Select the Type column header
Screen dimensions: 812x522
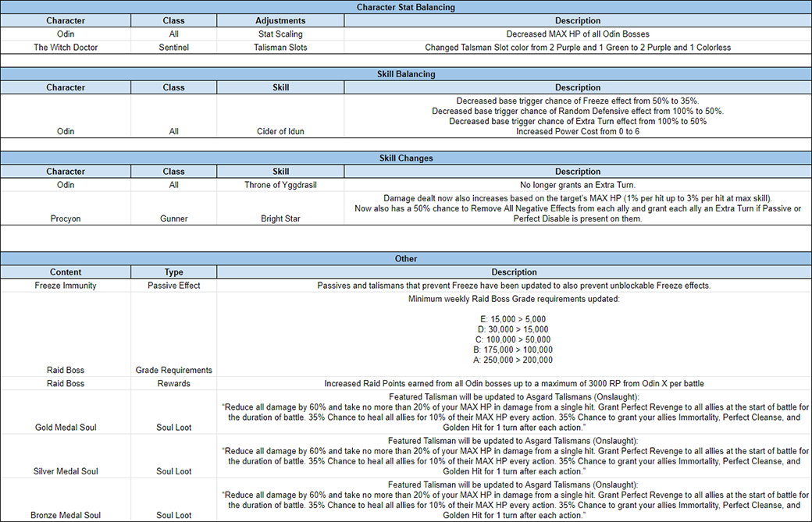click(x=174, y=272)
